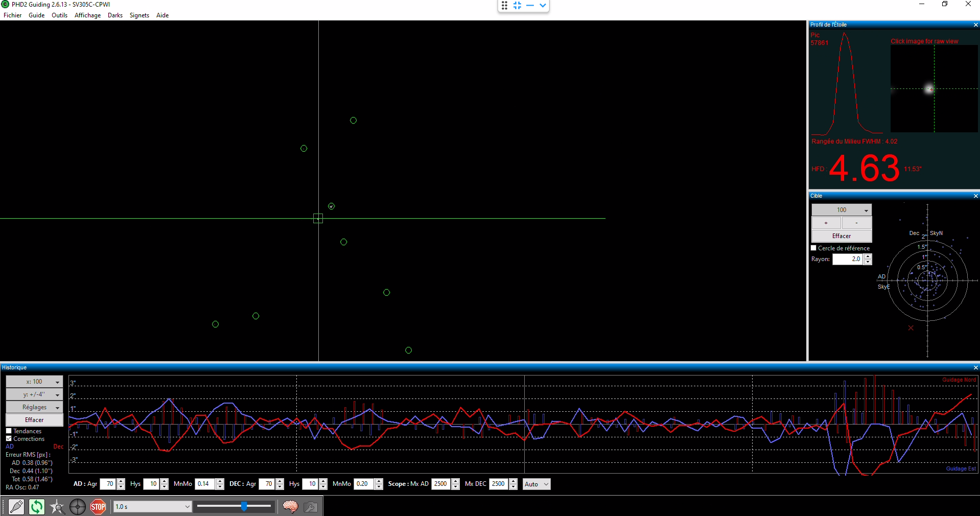Click the AD Hys value field
Viewport: 980px width, 516px height.
(152, 484)
